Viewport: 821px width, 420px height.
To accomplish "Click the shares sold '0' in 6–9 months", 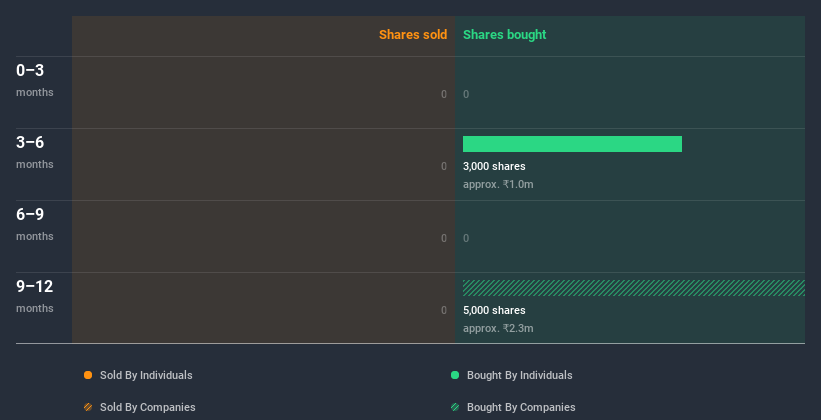I will pos(444,238).
